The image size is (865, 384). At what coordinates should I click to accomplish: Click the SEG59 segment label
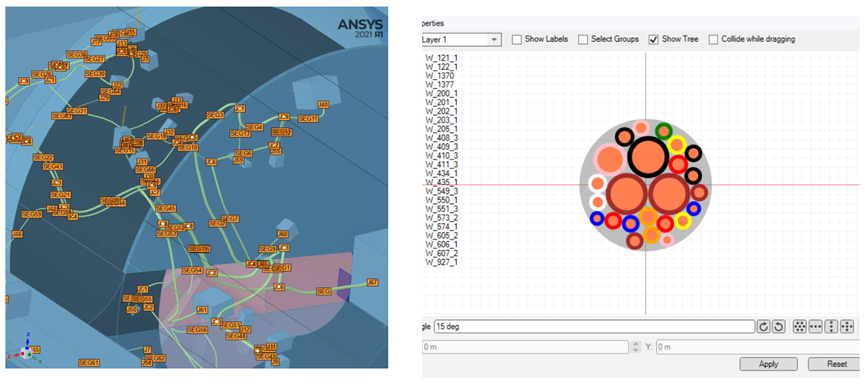31,214
